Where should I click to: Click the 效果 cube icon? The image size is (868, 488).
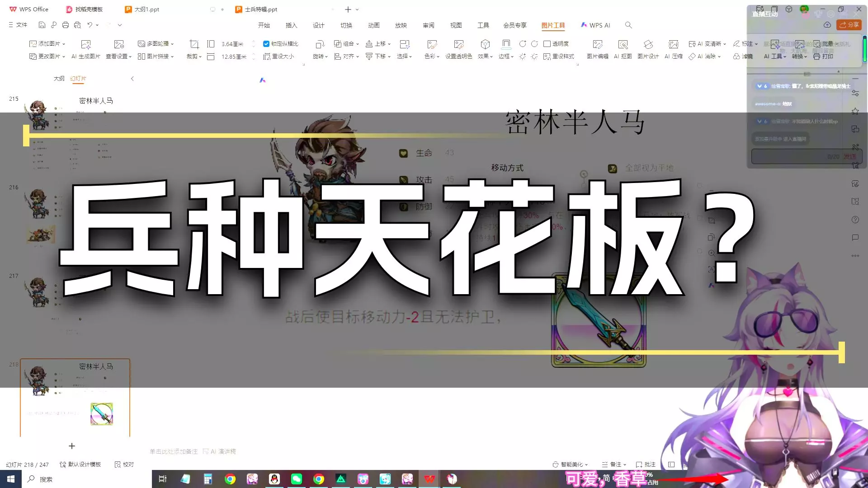pyautogui.click(x=485, y=44)
